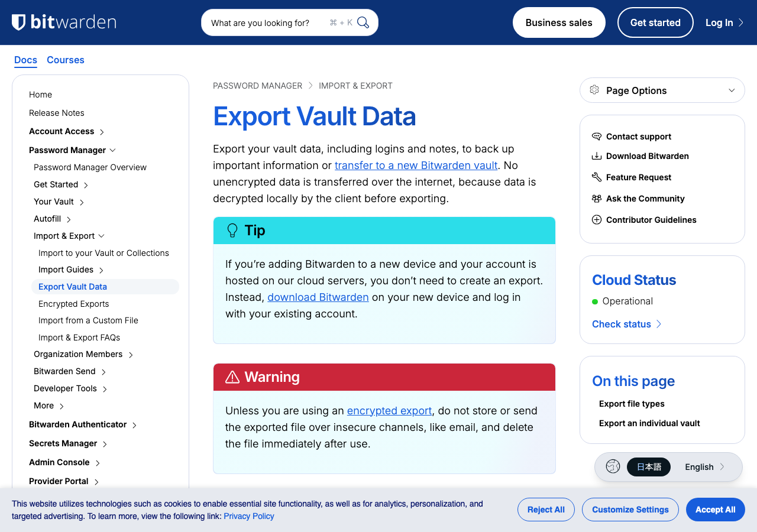Click the Page Options gear icon

tap(594, 90)
